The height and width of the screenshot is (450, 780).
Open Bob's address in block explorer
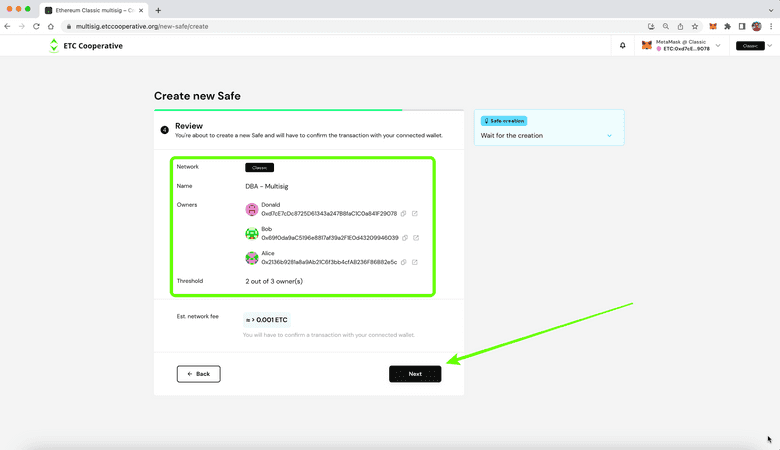(x=416, y=238)
